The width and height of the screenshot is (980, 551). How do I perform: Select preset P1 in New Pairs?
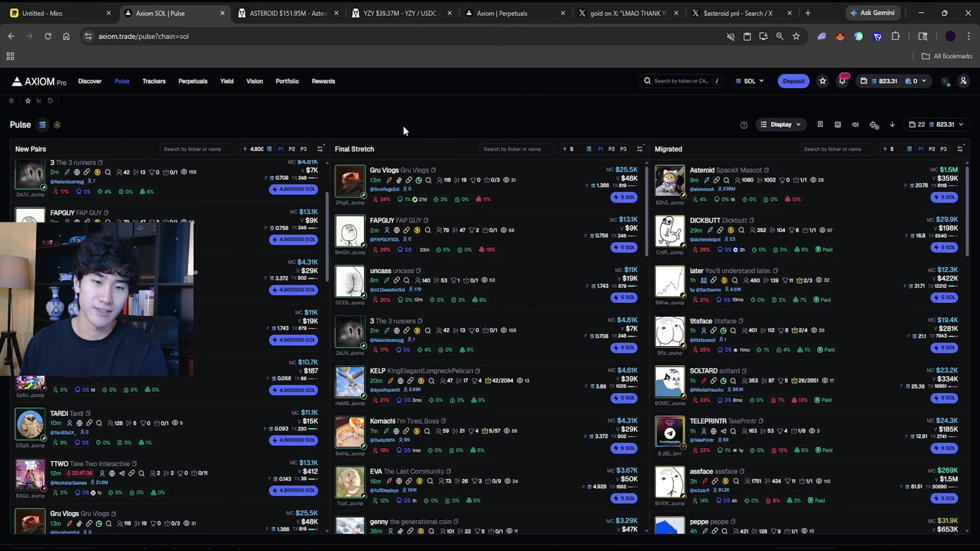tap(281, 149)
